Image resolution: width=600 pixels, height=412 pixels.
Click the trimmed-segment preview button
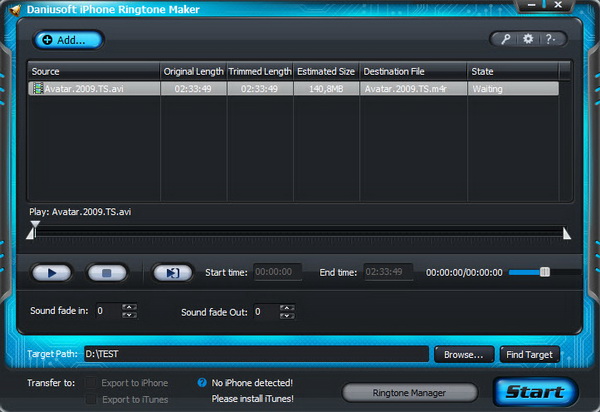click(173, 272)
